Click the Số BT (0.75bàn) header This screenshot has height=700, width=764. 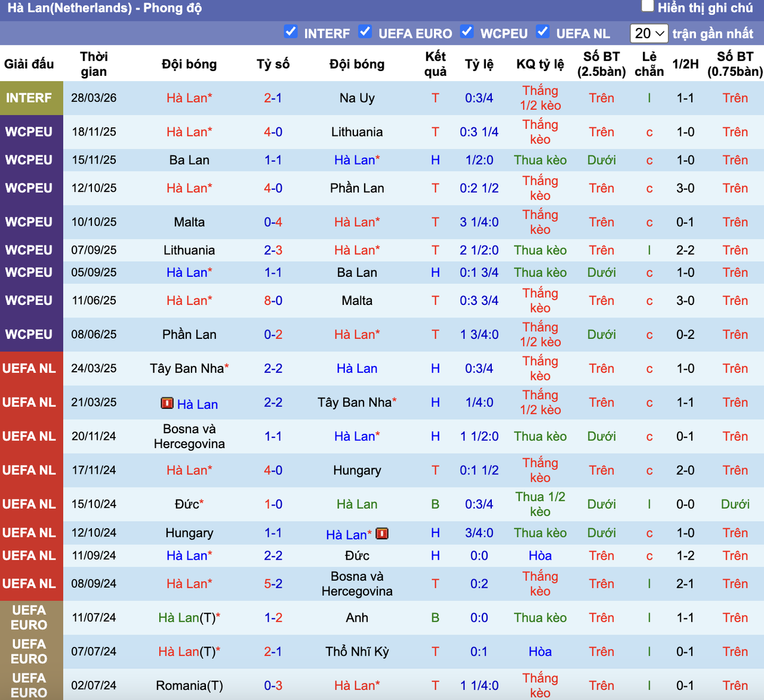[735, 64]
